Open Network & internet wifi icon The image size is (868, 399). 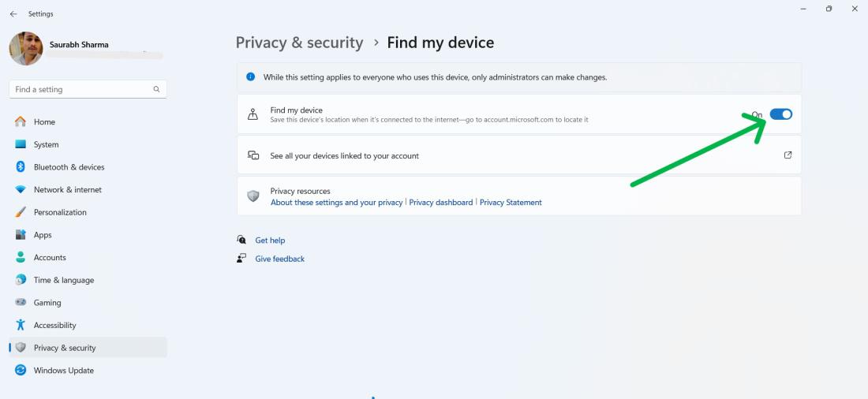coord(21,190)
